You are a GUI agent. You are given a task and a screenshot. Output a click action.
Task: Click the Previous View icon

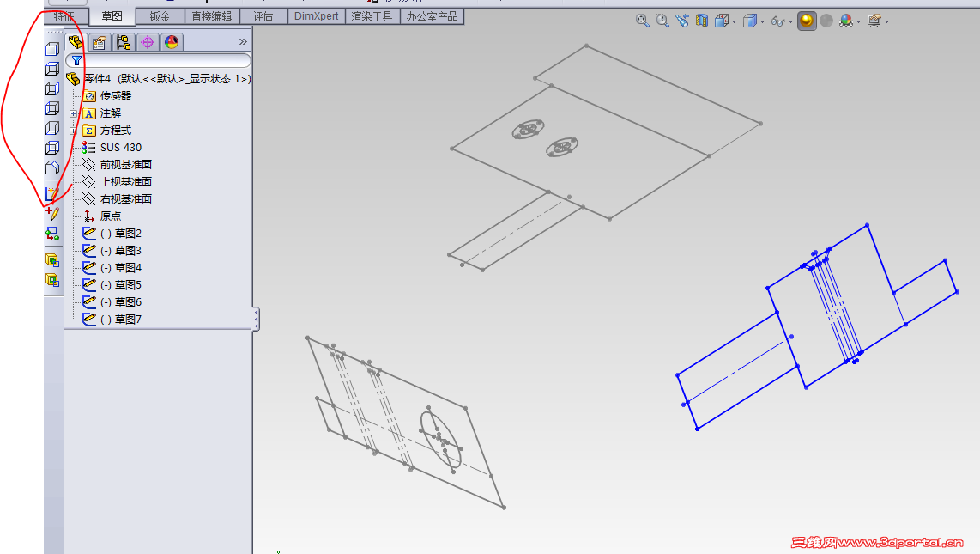[x=682, y=21]
